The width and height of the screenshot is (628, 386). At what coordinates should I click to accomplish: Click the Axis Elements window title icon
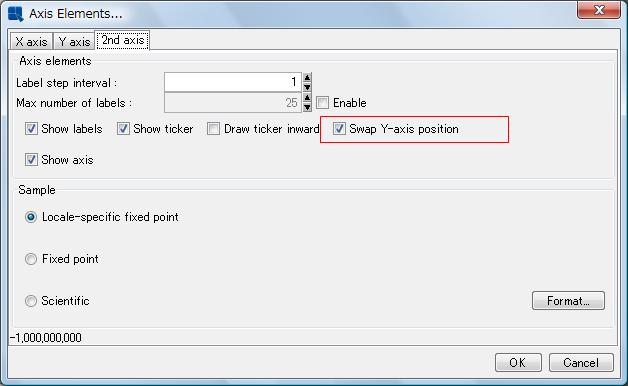click(x=16, y=14)
